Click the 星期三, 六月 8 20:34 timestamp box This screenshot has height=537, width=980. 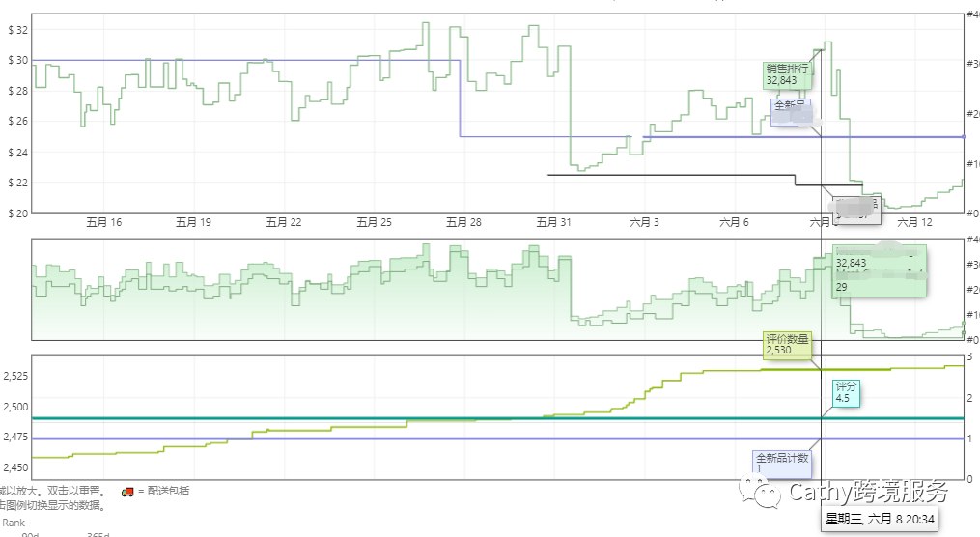click(880, 519)
